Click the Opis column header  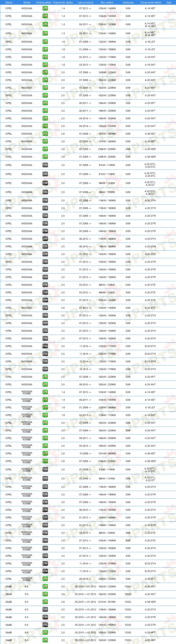[x=169, y=2]
